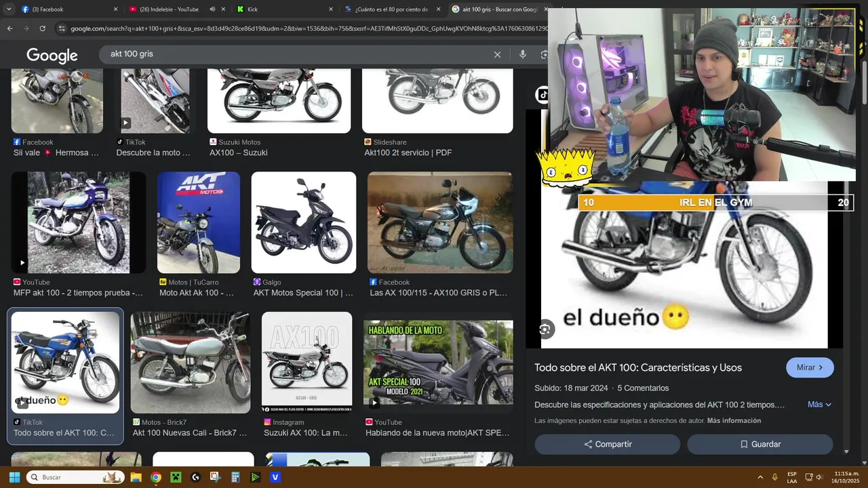This screenshot has height=488, width=868.
Task: Open the YouTube MFP akt 100 video thumbnail
Action: coord(79,222)
